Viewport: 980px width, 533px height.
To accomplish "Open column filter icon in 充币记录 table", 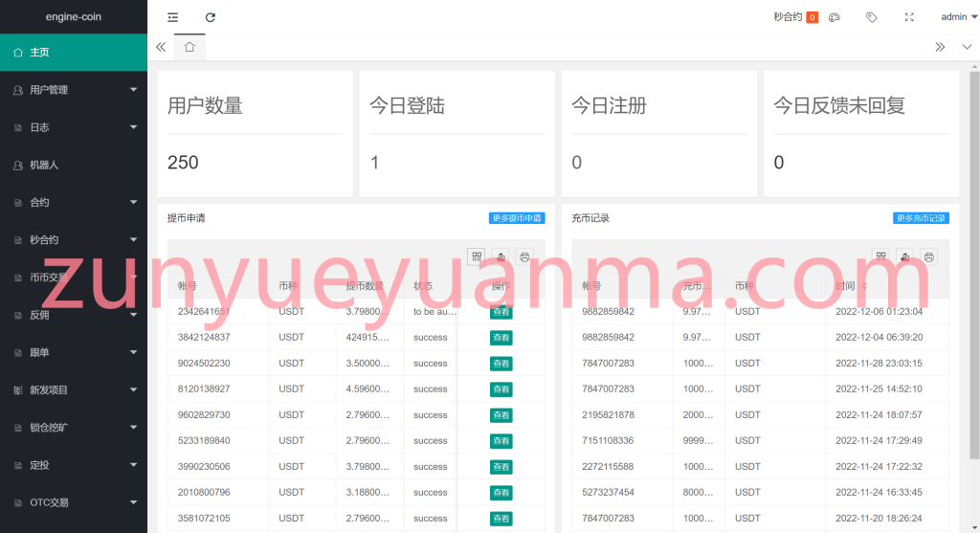I will (x=881, y=256).
